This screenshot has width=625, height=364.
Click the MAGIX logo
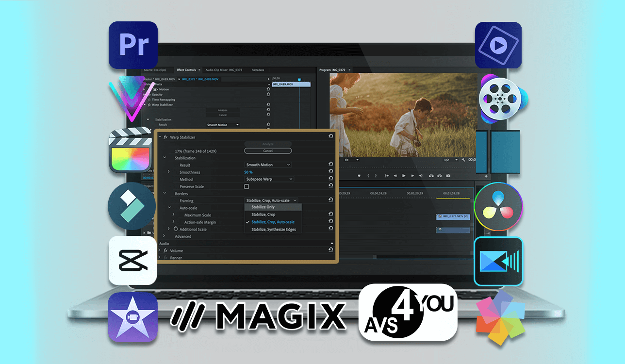coord(258,316)
